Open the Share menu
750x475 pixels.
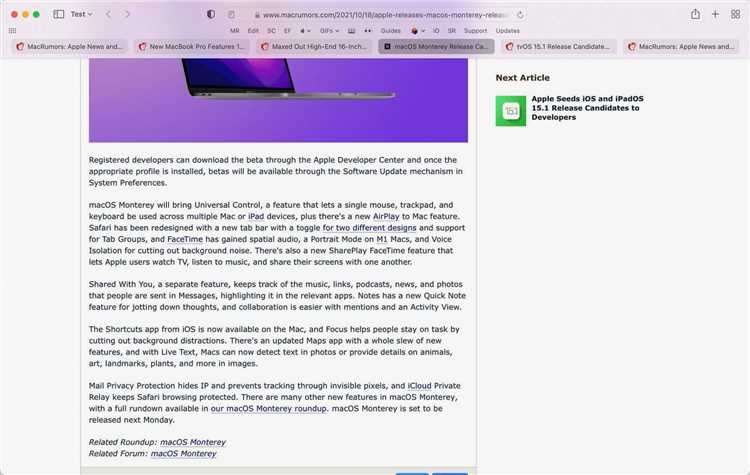695,14
